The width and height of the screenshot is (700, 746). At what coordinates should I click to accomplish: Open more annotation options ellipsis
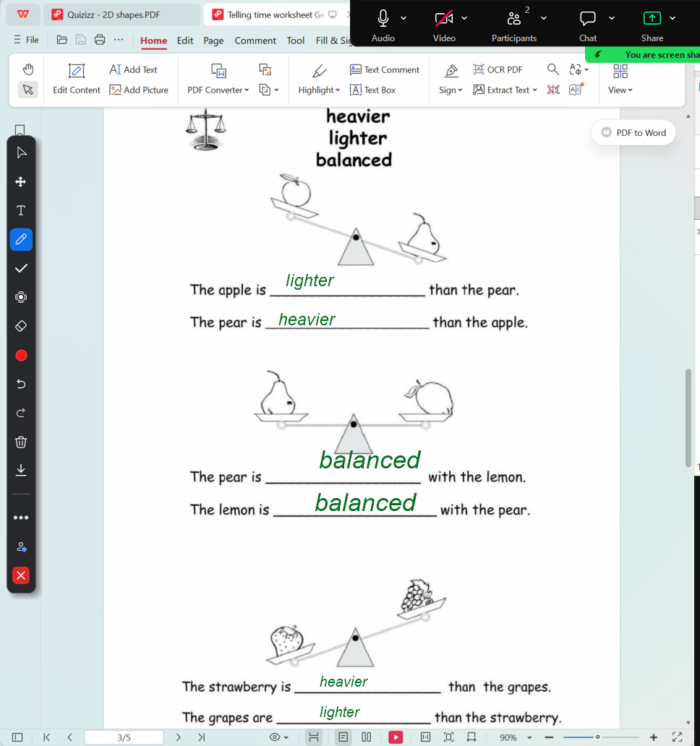21,518
